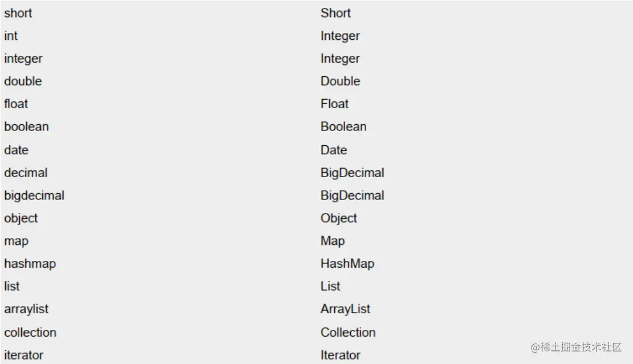633x364 pixels.
Task: Click the "HashMap" type text
Action: [347, 264]
